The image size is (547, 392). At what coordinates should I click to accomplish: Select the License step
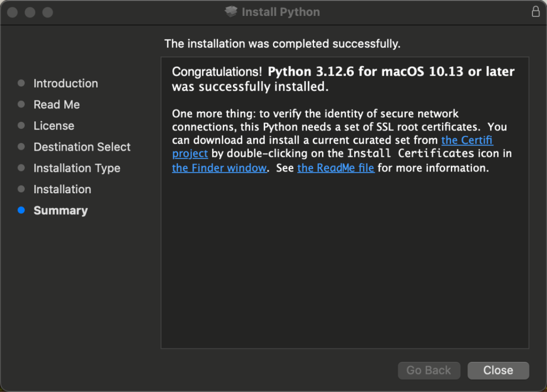coord(54,125)
